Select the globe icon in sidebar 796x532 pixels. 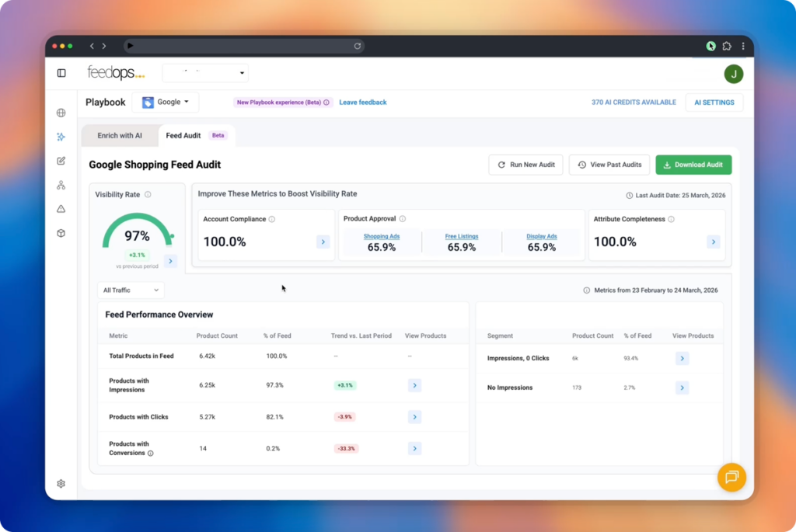pos(61,112)
